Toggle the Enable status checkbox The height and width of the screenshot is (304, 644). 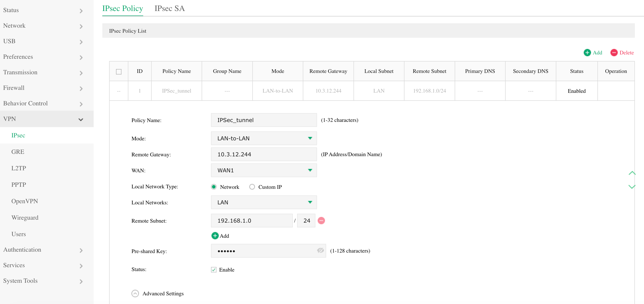[214, 269]
